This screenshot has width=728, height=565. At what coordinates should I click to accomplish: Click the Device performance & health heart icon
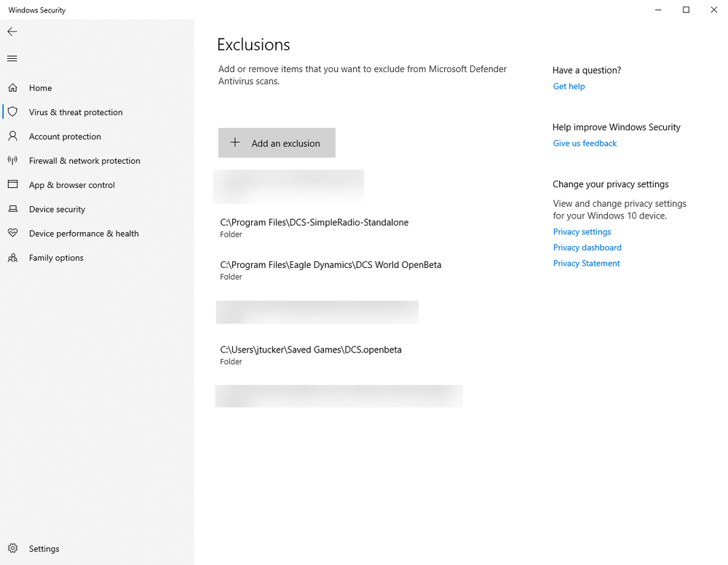(13, 234)
